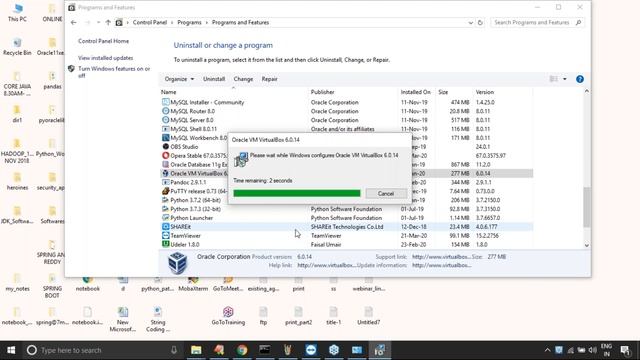
Task: Open the MobaXterm desktop shortcut
Action: tap(193, 284)
